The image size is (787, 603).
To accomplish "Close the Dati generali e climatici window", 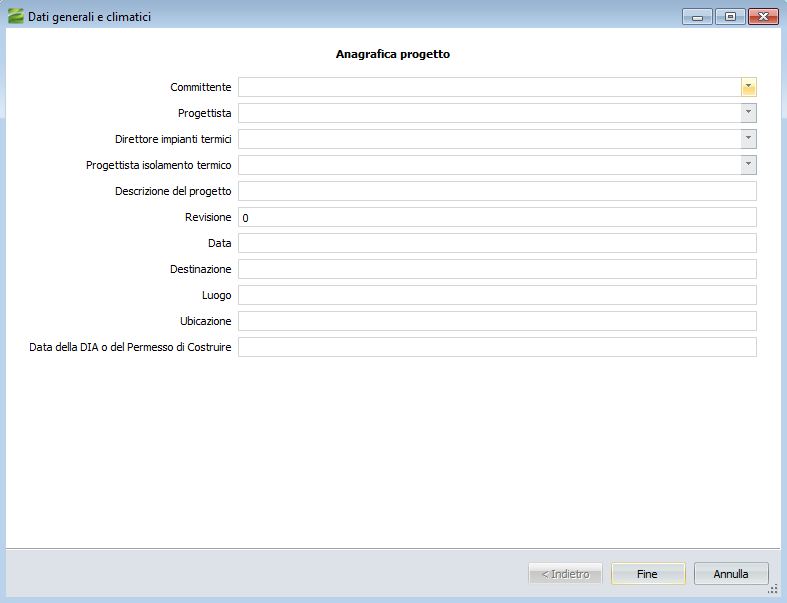I will pyautogui.click(x=763, y=16).
